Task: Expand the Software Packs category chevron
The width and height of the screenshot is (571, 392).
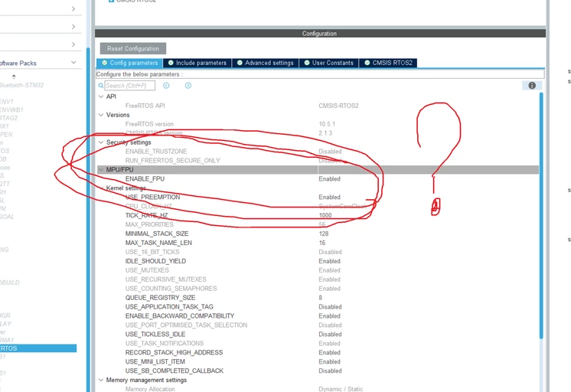Action: pos(73,63)
